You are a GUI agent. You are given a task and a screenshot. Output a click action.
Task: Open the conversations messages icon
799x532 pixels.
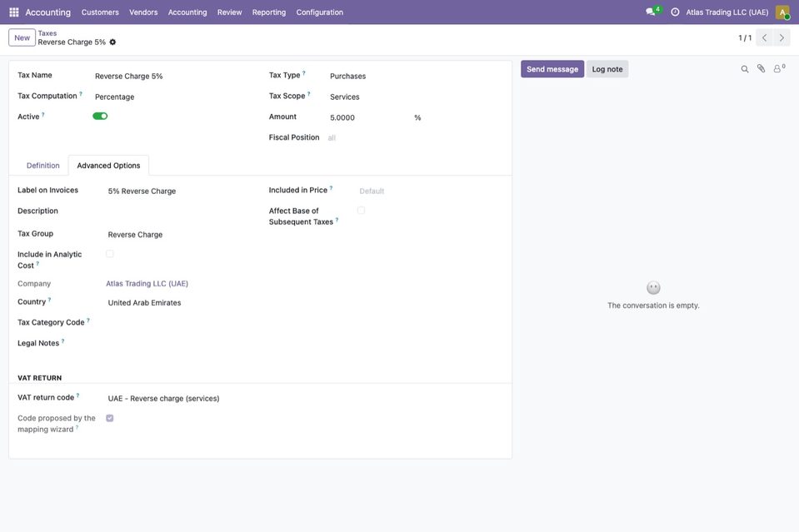(x=650, y=12)
